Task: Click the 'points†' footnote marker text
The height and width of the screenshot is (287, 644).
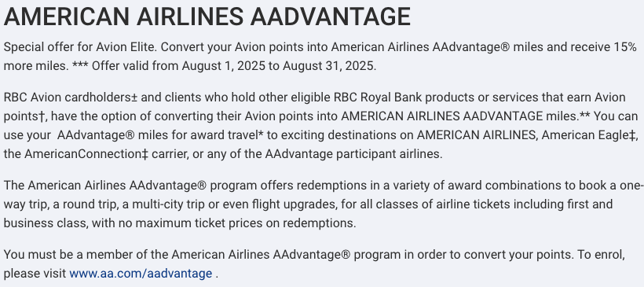Action: point(25,116)
